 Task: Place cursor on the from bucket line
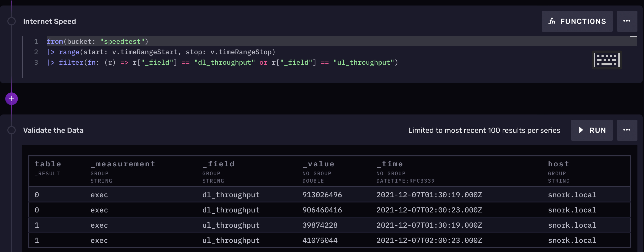98,41
